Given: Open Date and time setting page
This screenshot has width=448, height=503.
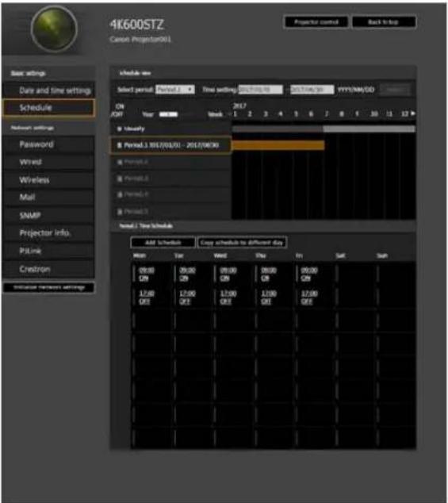Looking at the screenshot, I should (48, 90).
